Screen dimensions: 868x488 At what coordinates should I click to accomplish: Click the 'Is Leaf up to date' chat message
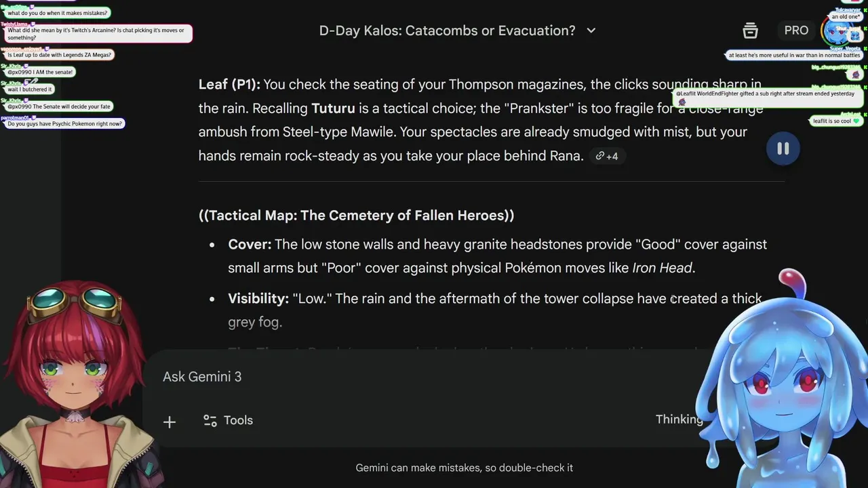pos(59,55)
